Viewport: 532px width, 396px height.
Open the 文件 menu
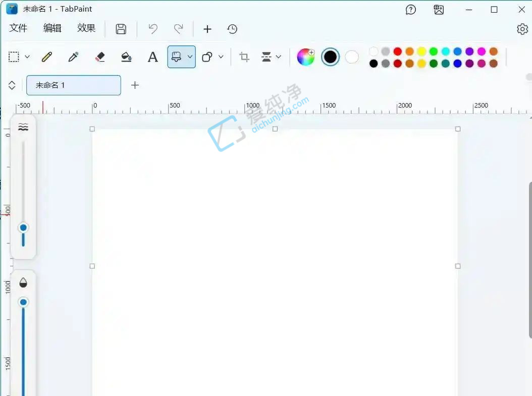pyautogui.click(x=18, y=28)
